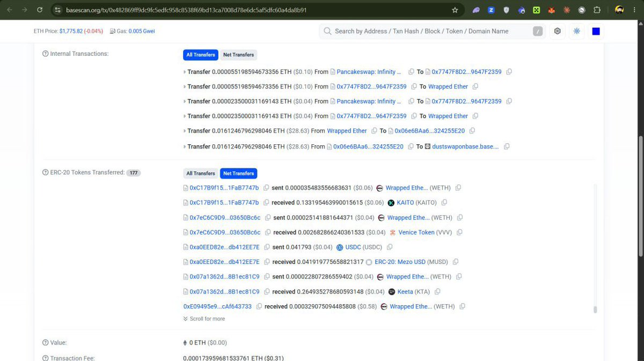Click the search box slash shortcut badge
The image size is (644, 361).
538,31
